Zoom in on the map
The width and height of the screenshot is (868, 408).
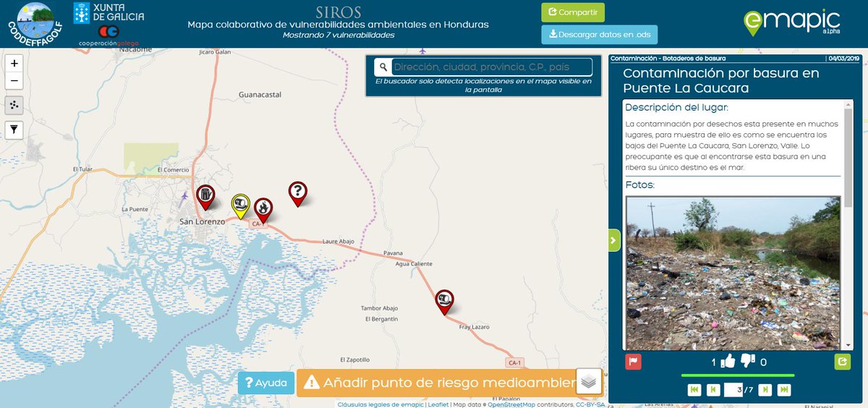tap(14, 63)
